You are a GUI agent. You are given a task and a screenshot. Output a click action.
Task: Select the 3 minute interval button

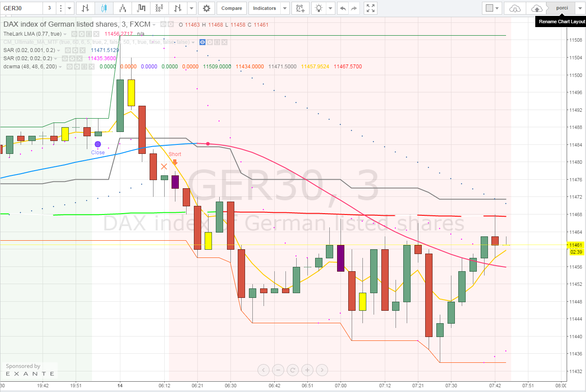(x=49, y=8)
